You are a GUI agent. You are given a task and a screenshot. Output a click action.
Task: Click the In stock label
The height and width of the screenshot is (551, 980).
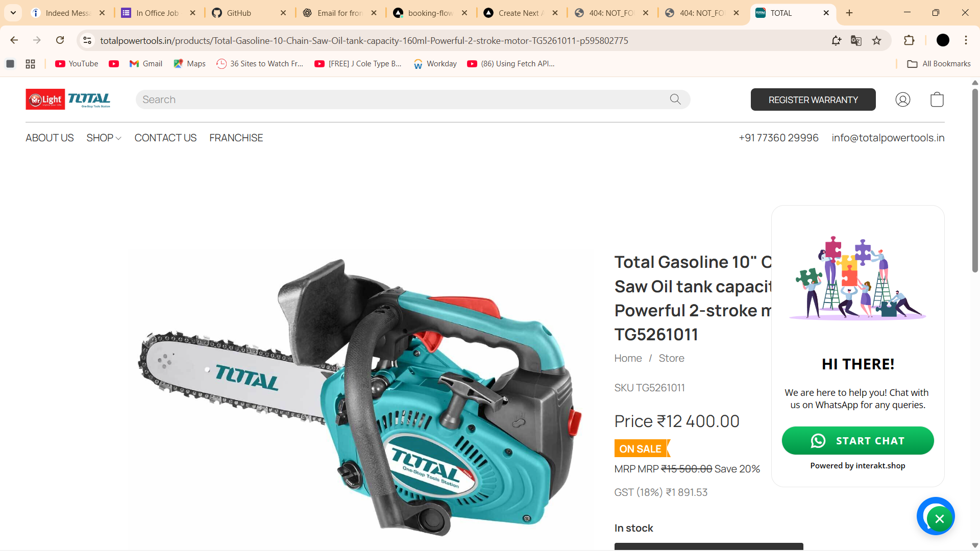point(633,528)
